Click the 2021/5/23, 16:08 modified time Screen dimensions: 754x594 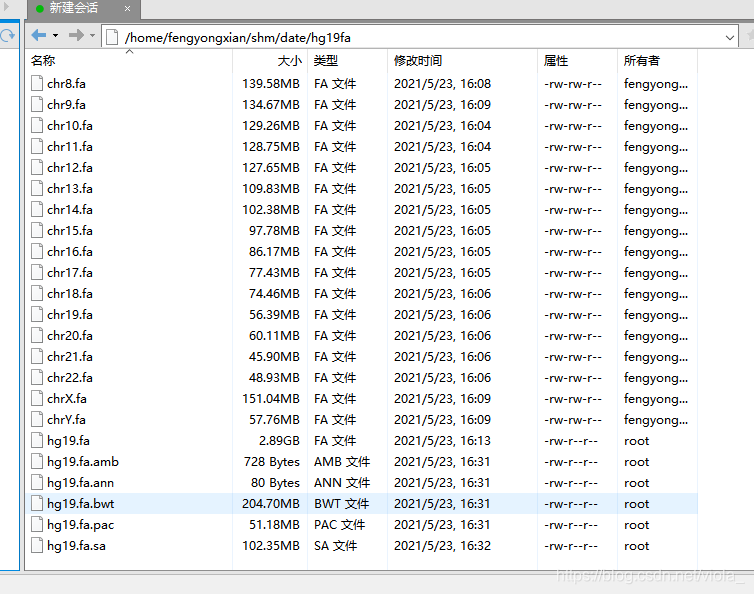[442, 84]
